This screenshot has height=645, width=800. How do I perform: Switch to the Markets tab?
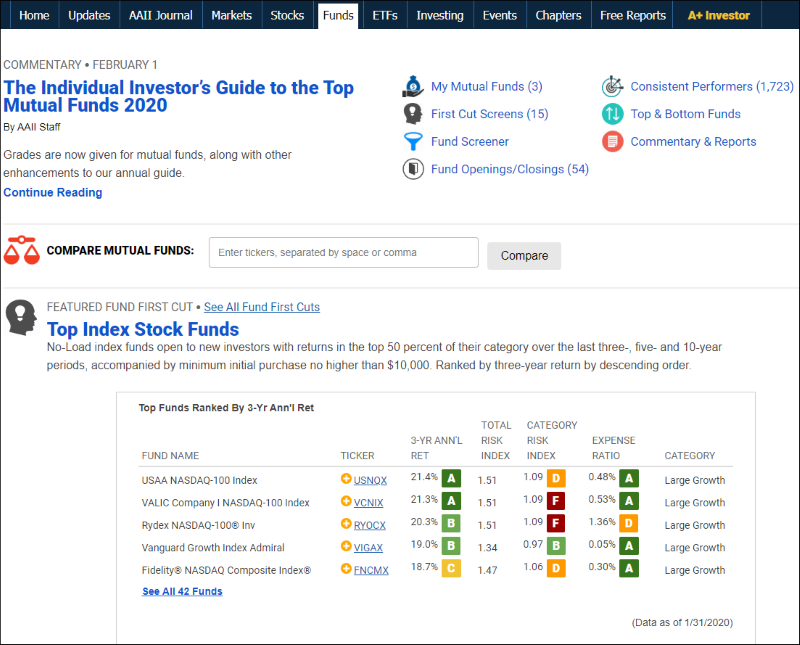232,15
